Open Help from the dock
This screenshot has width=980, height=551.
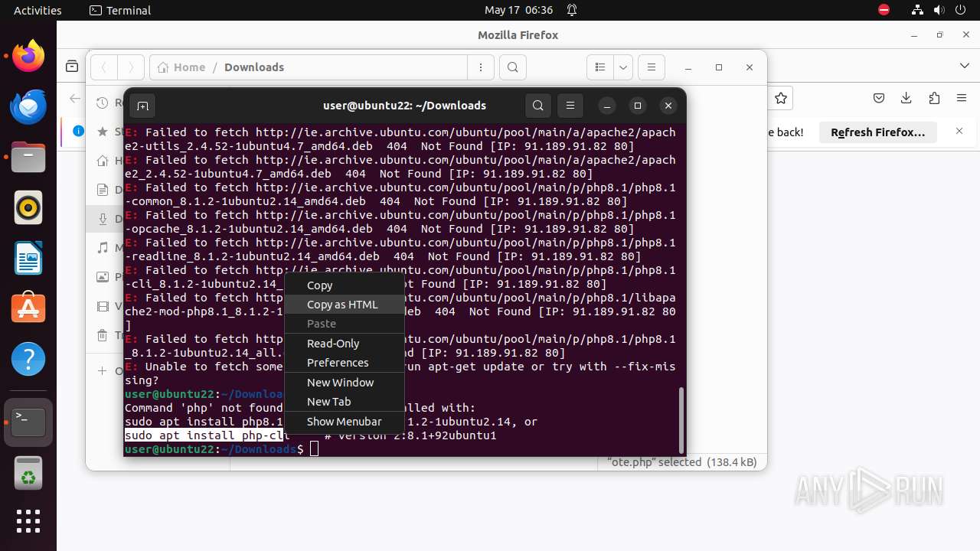coord(28,359)
